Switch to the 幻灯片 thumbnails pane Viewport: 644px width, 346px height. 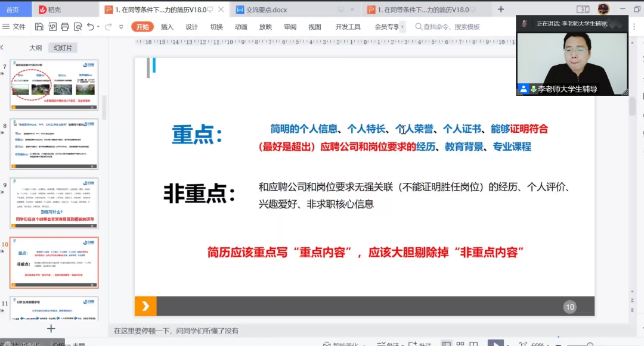click(x=62, y=48)
